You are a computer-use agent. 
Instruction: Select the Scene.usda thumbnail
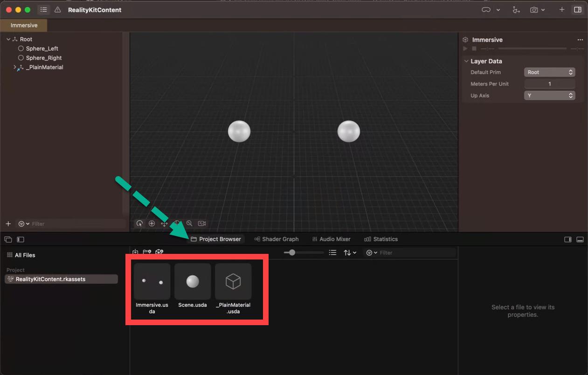click(193, 281)
